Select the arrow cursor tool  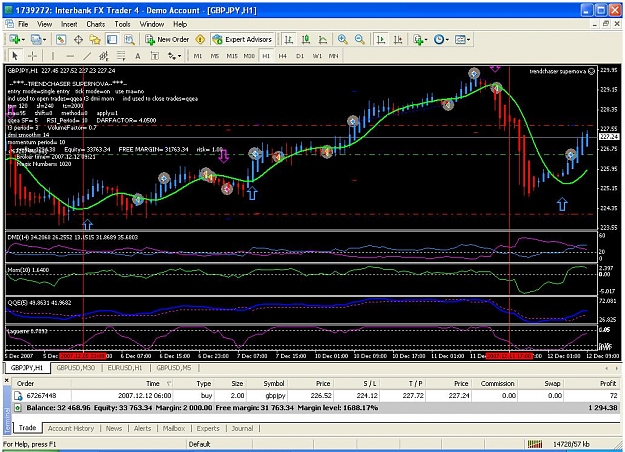(15, 56)
